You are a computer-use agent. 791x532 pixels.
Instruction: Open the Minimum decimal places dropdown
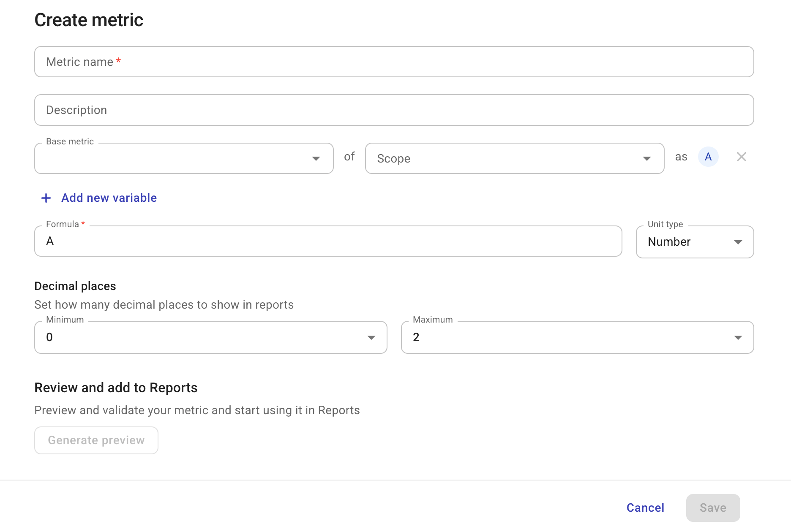click(210, 337)
